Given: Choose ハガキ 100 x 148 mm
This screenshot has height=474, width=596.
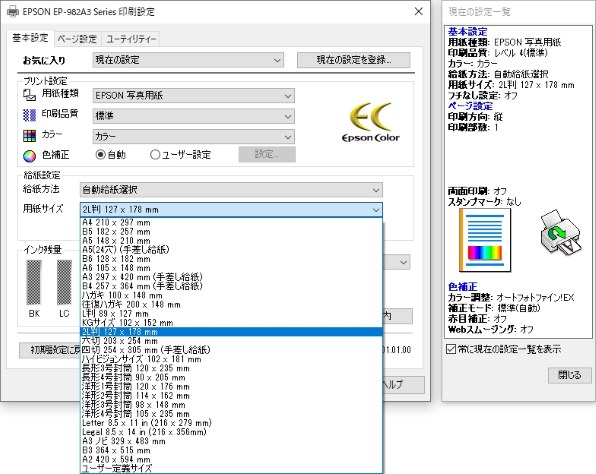Looking at the screenshot, I should (231, 295).
